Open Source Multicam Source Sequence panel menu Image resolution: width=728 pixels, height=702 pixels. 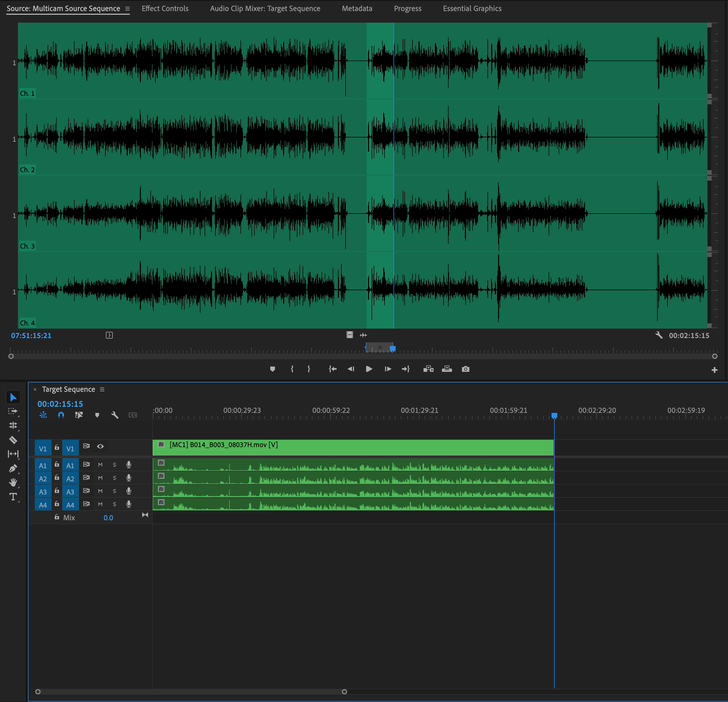127,8
